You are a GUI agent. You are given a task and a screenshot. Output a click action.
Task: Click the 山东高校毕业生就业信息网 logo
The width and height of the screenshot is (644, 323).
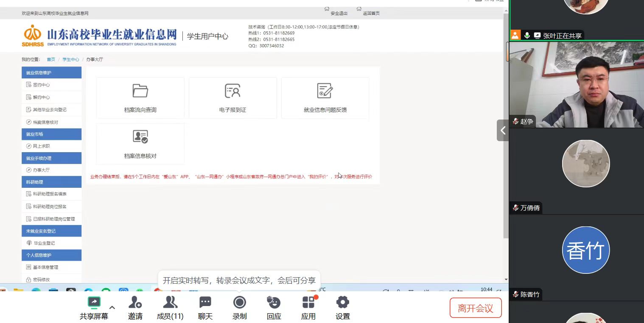point(99,36)
